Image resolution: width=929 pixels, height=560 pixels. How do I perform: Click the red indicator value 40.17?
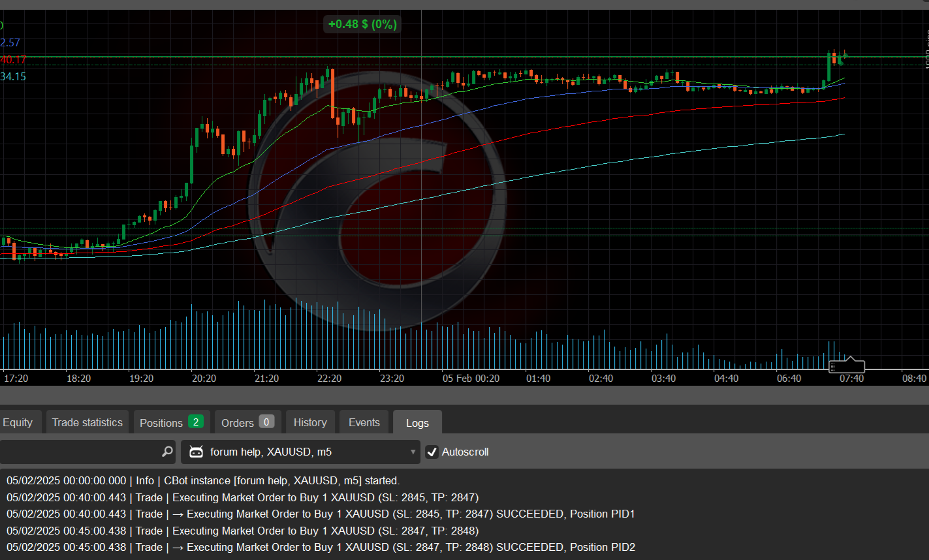13,60
